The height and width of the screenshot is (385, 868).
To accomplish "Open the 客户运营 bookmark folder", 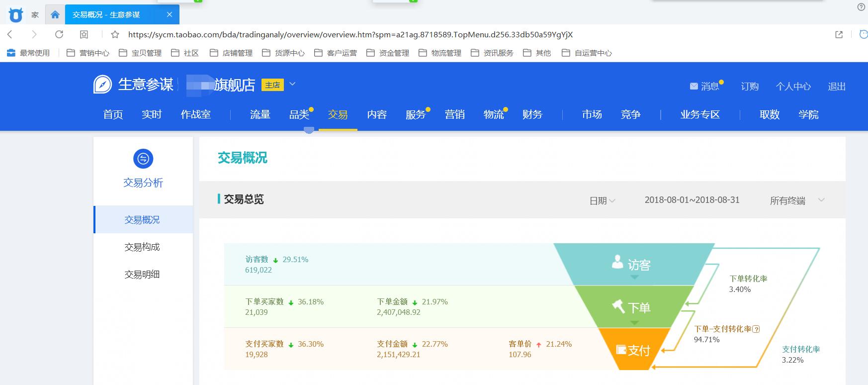I will 336,53.
